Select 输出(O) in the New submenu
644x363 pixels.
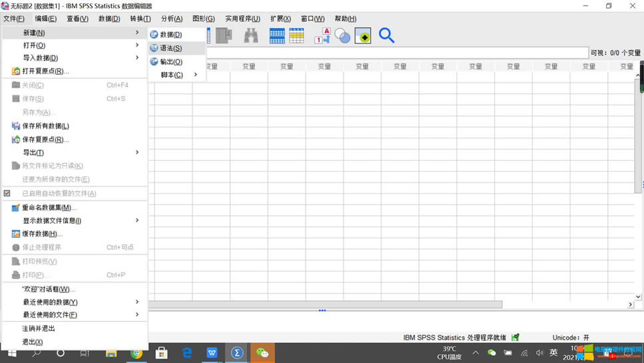(171, 61)
